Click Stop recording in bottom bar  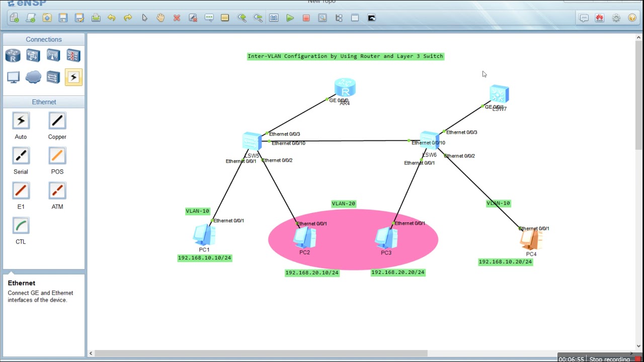pos(609,359)
